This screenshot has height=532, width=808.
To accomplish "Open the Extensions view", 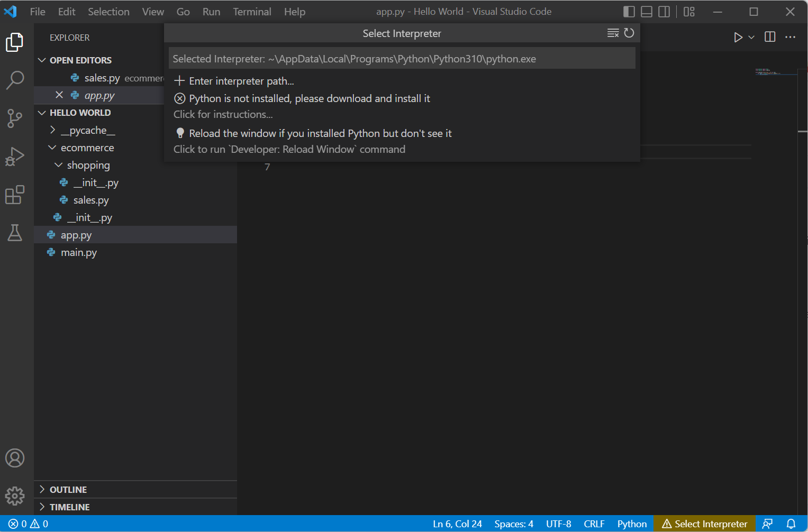I will click(15, 195).
